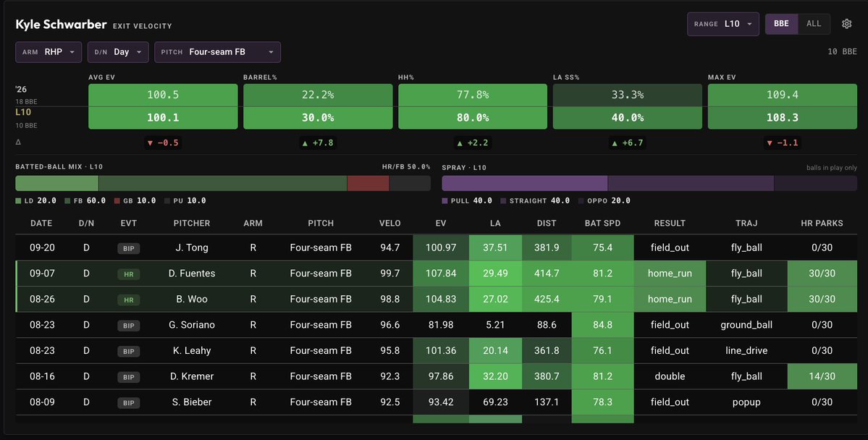Select pitcher J. Tong in the table
Viewport: 868px width, 440px height.
[192, 247]
